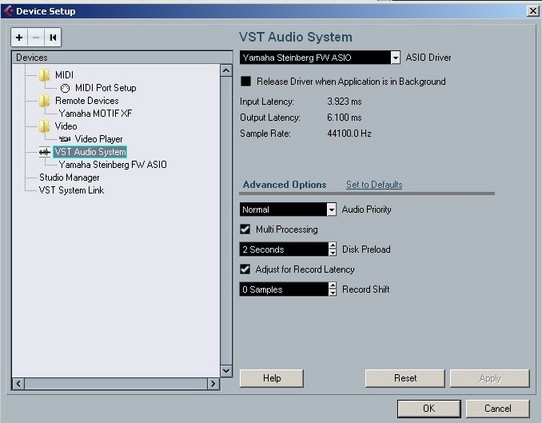Open the Audio Priority dropdown
542x423 pixels.
[x=331, y=209]
